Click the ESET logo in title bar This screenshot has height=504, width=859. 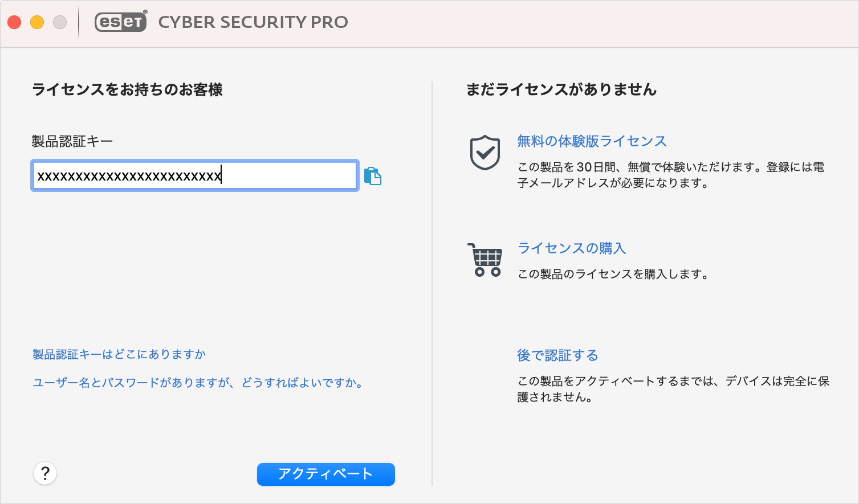pyautogui.click(x=121, y=22)
